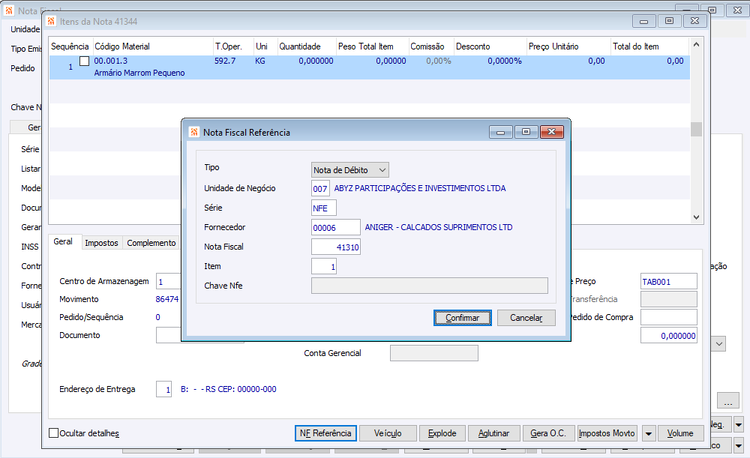Click the Nota Fiscal number field 41310

pos(336,247)
